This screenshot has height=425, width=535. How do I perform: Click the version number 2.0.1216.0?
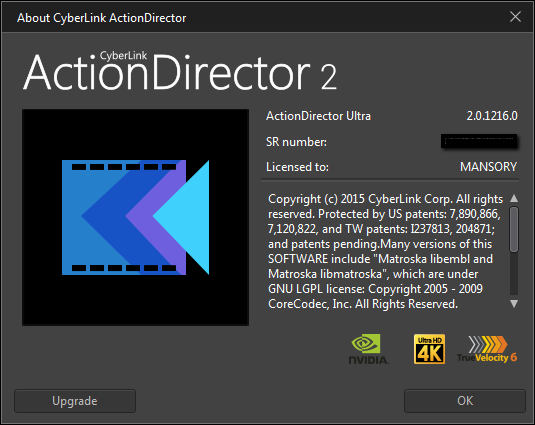point(492,116)
